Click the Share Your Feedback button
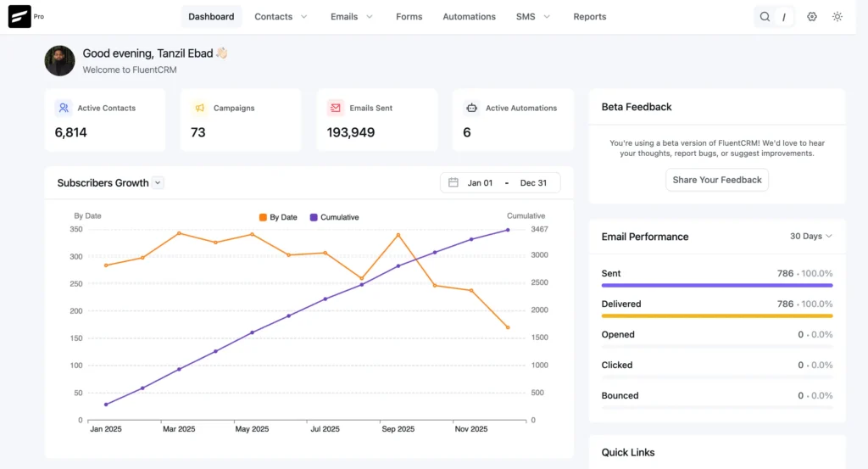Viewport: 868px width, 469px height. (717, 180)
